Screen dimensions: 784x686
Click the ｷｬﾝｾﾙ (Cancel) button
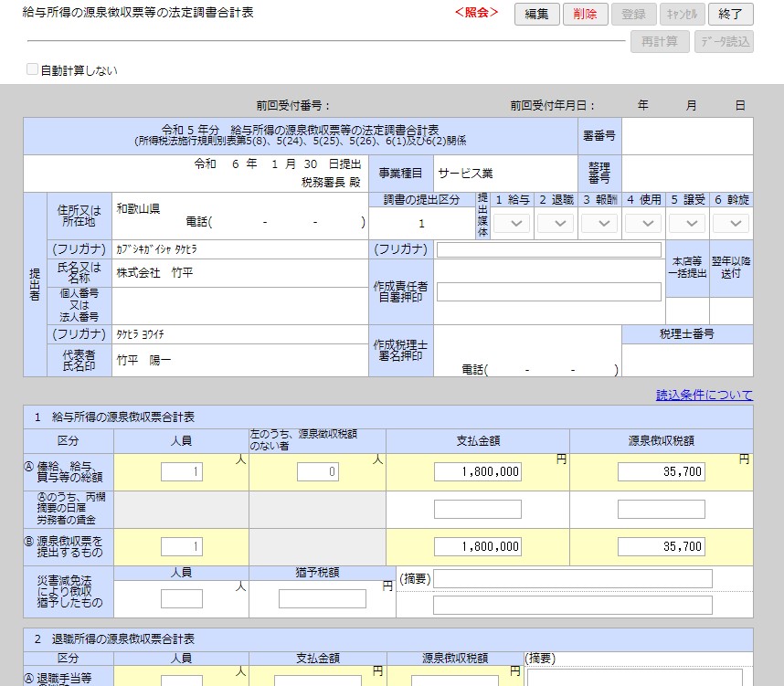(682, 14)
